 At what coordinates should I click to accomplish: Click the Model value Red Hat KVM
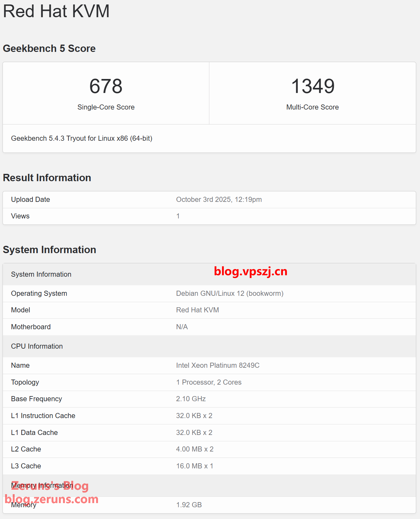[x=197, y=310]
